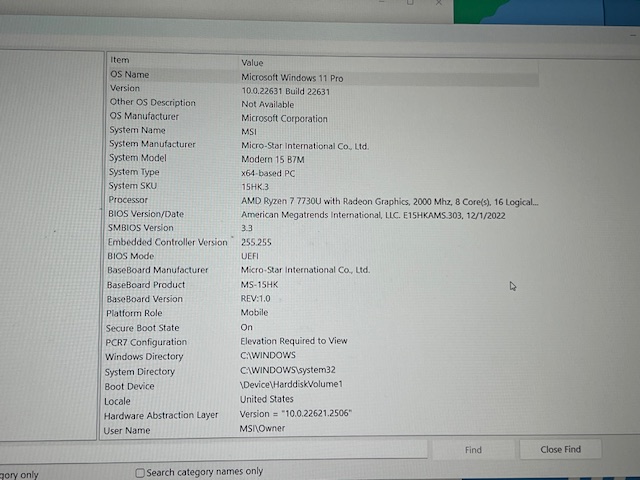640x480 pixels.
Task: Click the Value column header
Action: tap(252, 63)
